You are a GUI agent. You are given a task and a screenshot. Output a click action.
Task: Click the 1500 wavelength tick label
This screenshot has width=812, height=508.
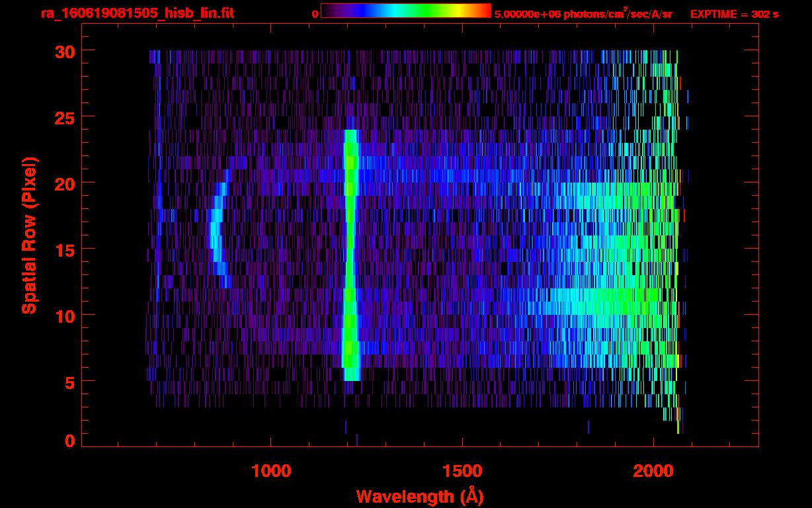(x=462, y=471)
